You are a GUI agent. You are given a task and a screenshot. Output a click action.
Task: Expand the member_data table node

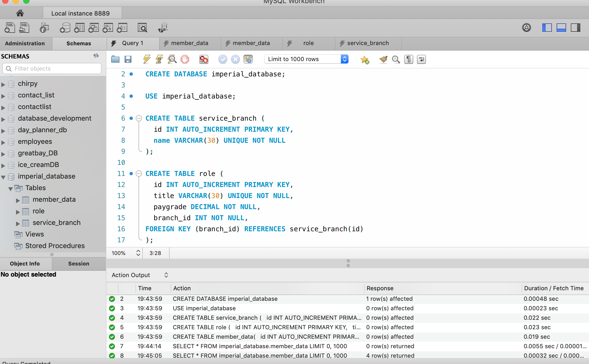(18, 200)
